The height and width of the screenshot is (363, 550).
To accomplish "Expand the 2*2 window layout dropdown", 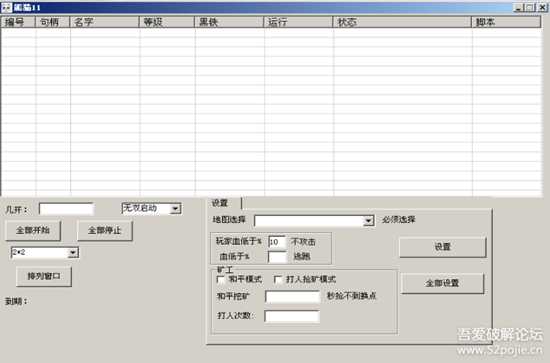I will click(73, 253).
